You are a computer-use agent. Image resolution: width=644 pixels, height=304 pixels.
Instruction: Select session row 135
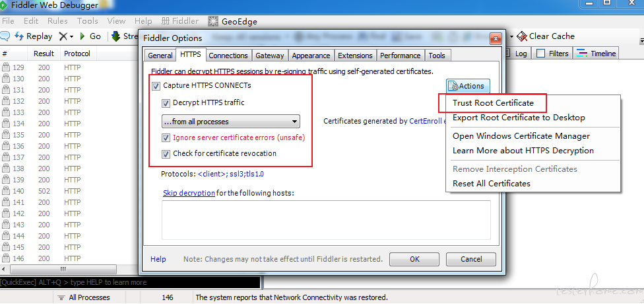tap(69, 135)
